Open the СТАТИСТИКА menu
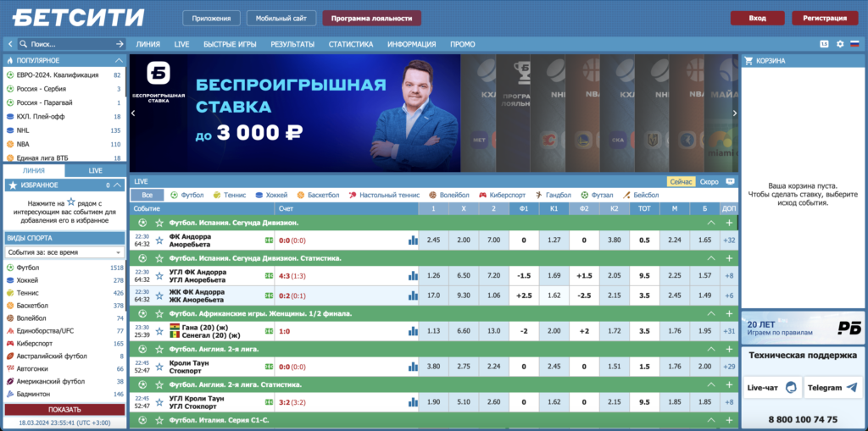 pyautogui.click(x=350, y=44)
